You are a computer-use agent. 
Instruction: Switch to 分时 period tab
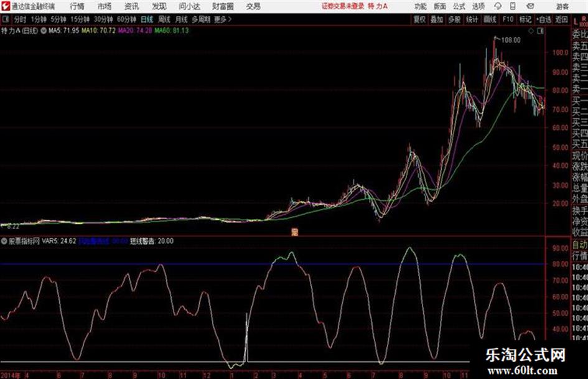click(21, 19)
